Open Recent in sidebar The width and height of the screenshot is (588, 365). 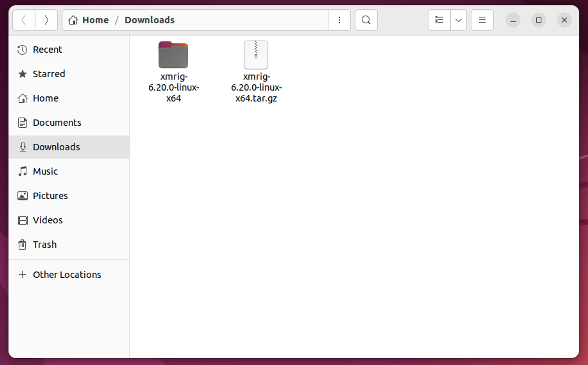click(x=47, y=50)
